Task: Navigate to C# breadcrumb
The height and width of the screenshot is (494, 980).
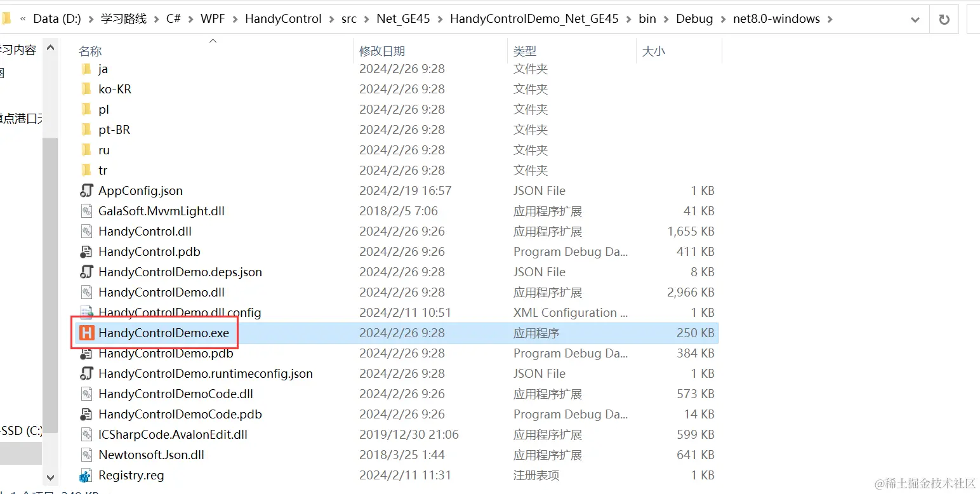Action: (x=173, y=19)
